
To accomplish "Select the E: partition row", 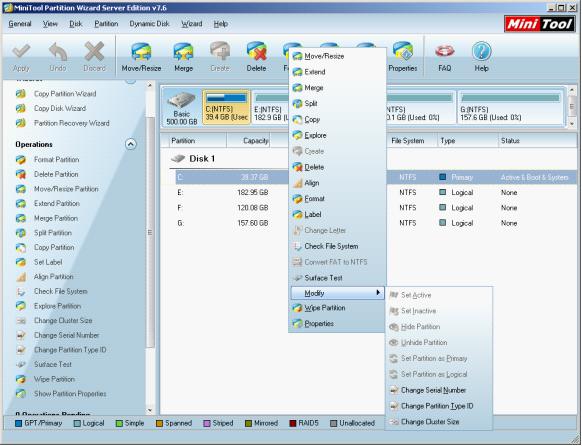I will 376,193.
